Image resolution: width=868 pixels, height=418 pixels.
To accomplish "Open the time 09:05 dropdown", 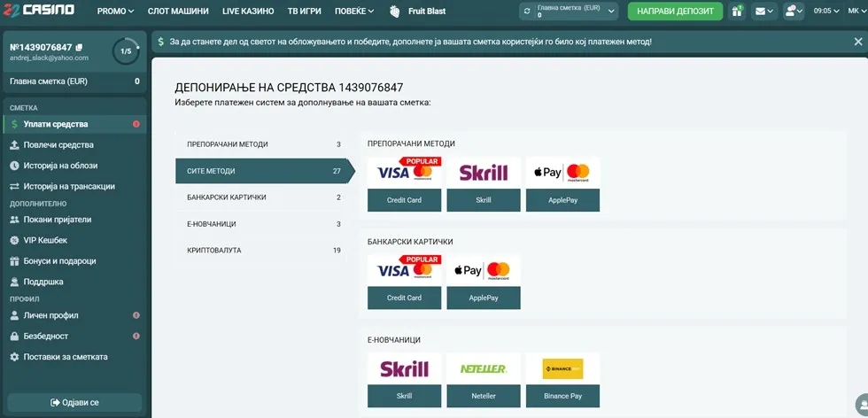I will (826, 12).
